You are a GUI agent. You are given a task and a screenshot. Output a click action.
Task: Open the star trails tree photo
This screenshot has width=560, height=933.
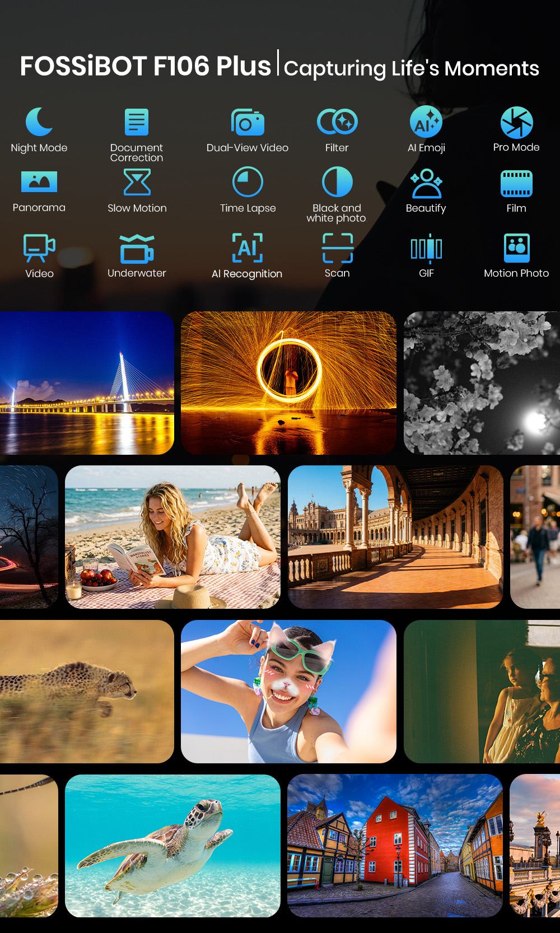(x=29, y=537)
